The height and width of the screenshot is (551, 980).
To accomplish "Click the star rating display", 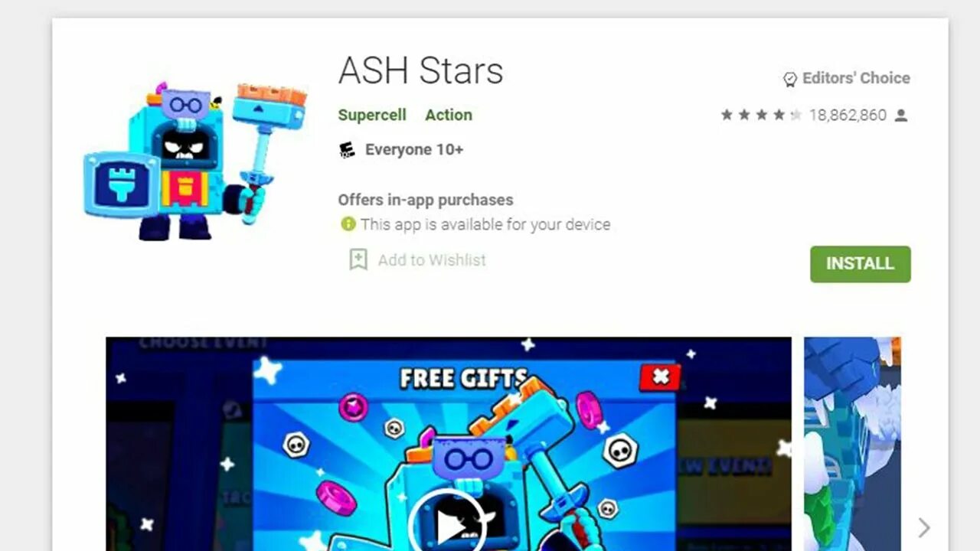I will click(x=761, y=115).
